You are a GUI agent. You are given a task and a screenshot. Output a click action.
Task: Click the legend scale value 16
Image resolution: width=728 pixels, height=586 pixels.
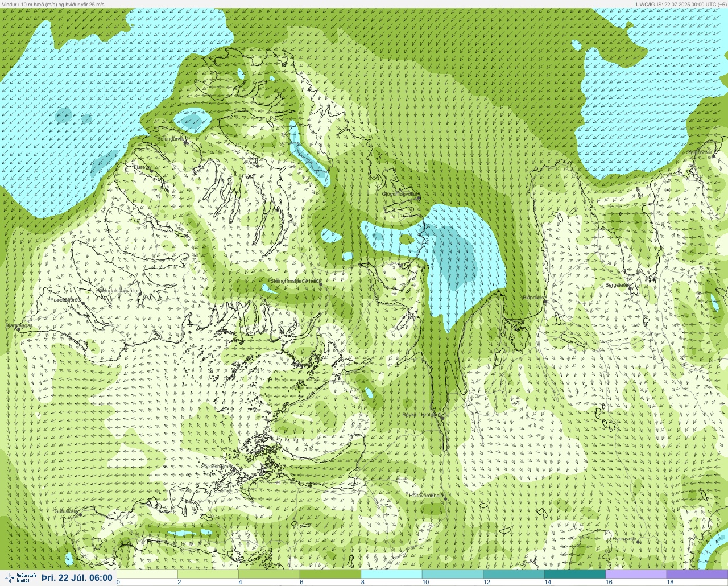point(609,582)
